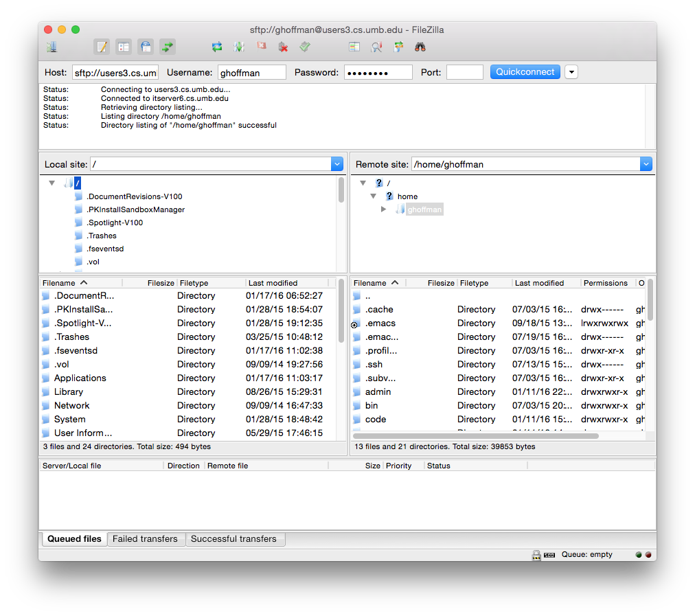695x616 pixels.
Task: Open directory listing filters icon
Action: 354,47
